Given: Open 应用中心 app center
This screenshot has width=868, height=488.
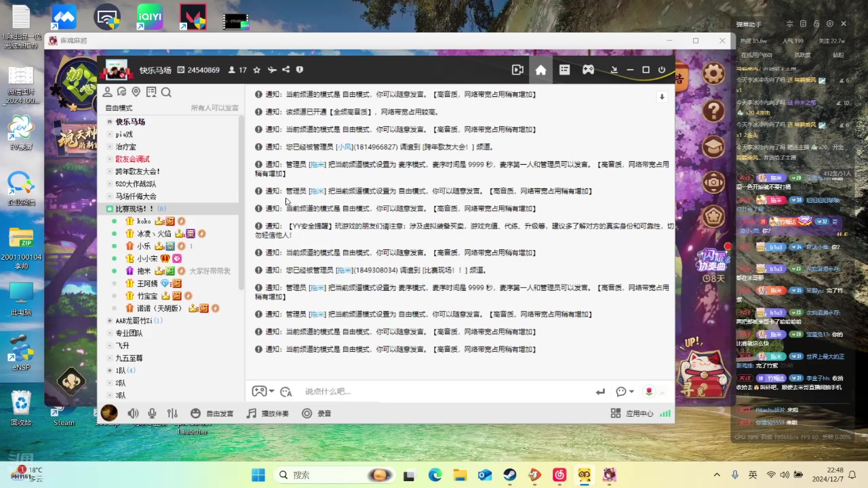Looking at the screenshot, I should [x=632, y=413].
